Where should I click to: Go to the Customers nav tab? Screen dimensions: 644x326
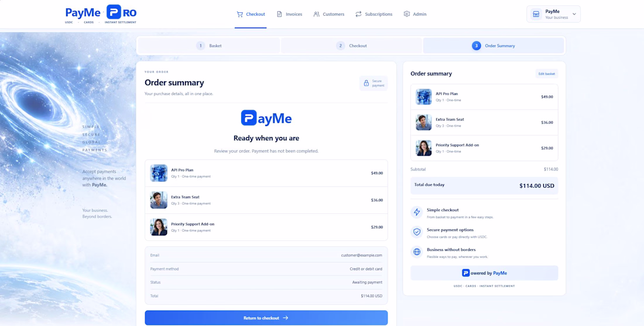[x=328, y=14]
